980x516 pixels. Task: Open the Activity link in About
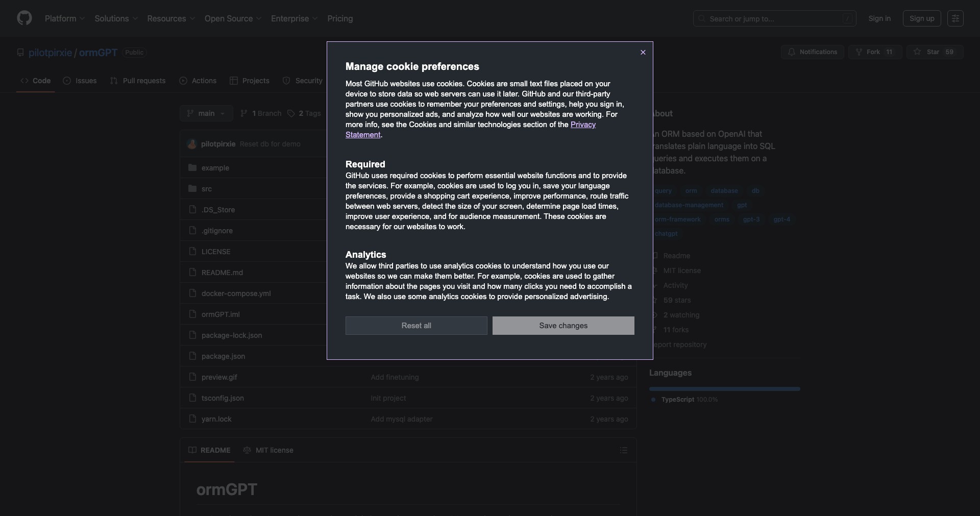click(x=675, y=285)
